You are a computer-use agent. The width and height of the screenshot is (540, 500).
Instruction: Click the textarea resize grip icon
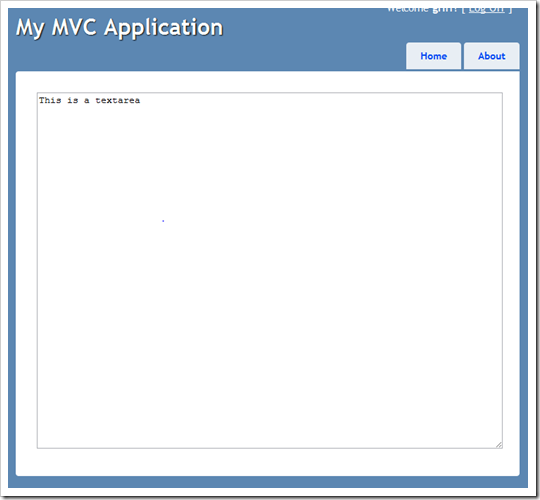click(x=499, y=445)
